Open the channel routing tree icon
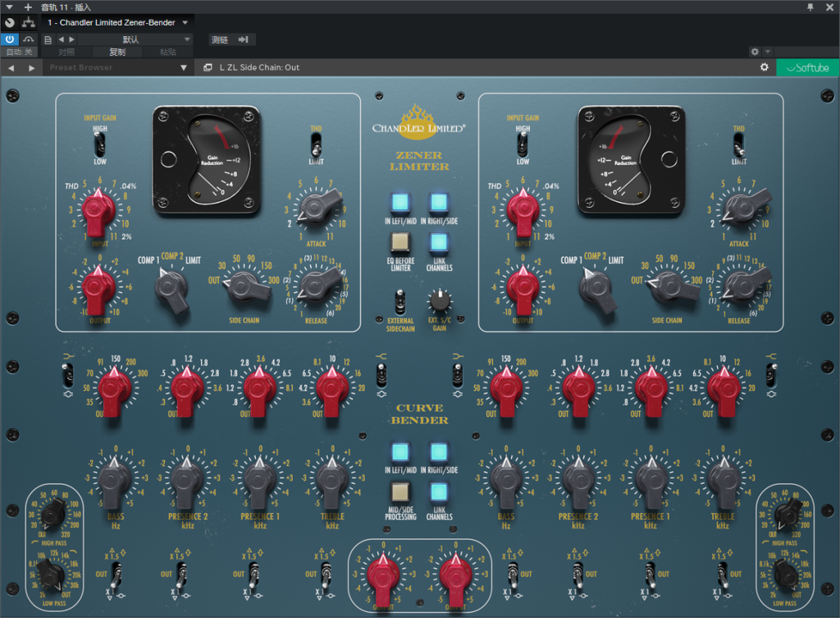 tap(29, 22)
